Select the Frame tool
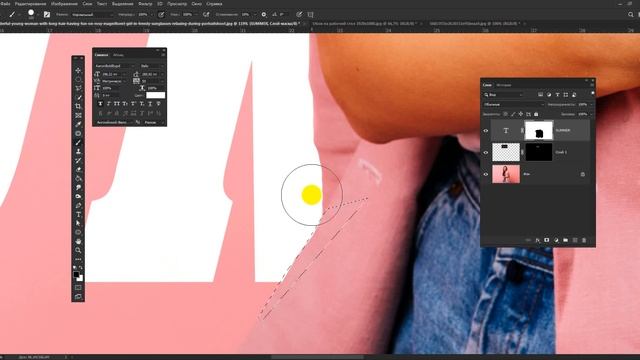The image size is (640, 360). pos(78,116)
